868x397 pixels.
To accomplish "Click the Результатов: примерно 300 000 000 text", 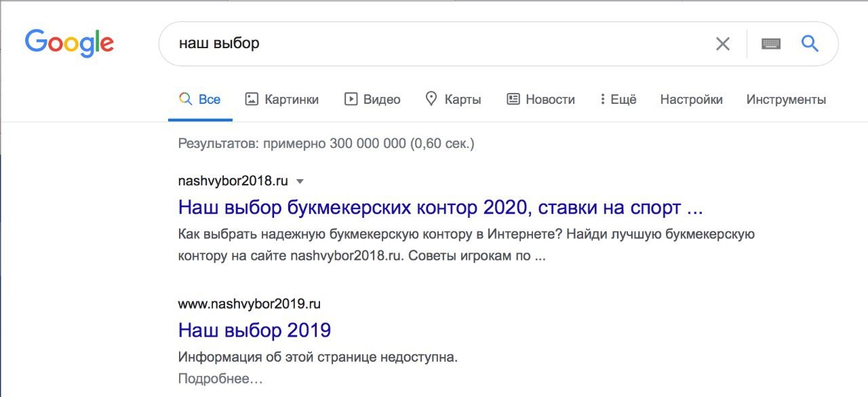I will tap(326, 144).
